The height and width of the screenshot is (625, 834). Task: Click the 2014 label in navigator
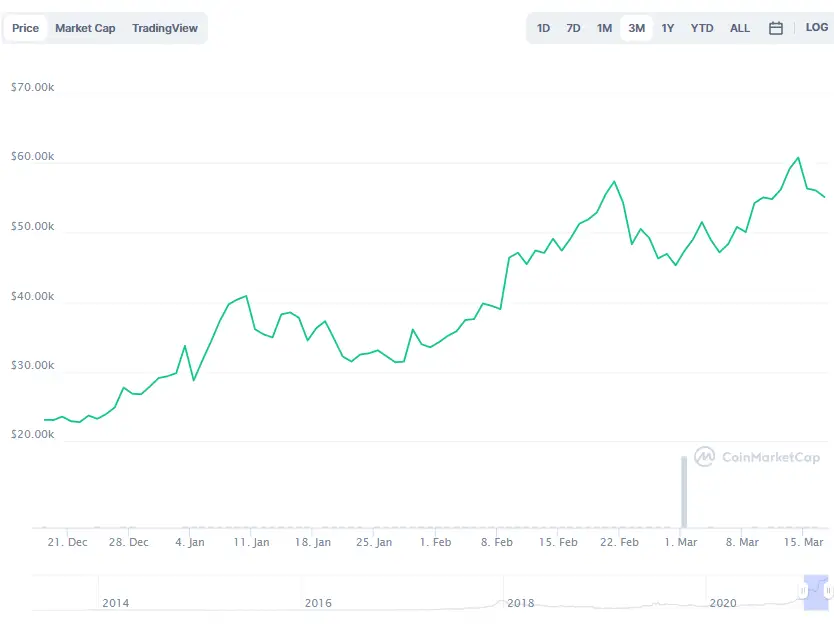pos(115,603)
